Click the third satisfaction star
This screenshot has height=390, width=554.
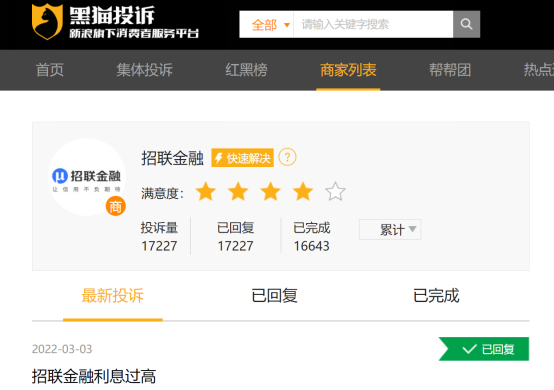271,191
